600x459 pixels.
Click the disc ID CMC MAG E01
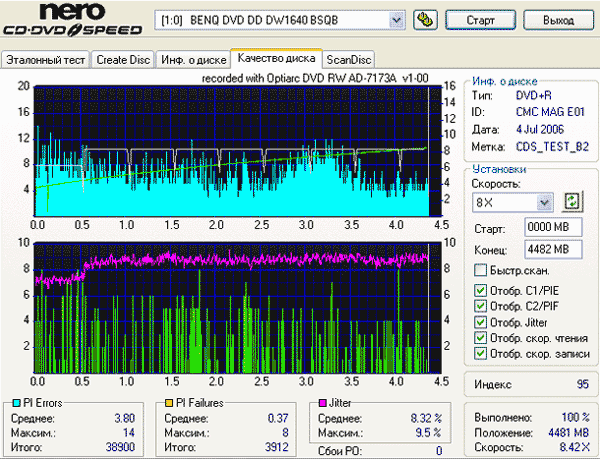pos(550,112)
